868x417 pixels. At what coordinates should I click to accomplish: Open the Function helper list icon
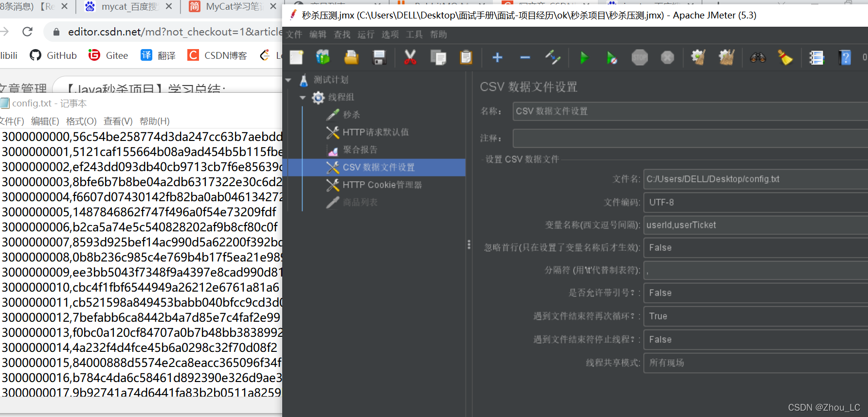[x=816, y=57]
